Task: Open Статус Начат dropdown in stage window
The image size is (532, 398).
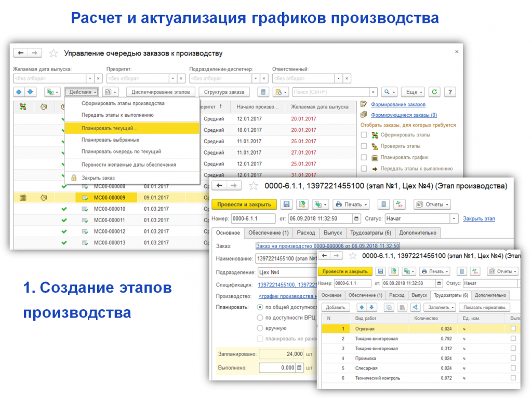Action: pos(454,218)
